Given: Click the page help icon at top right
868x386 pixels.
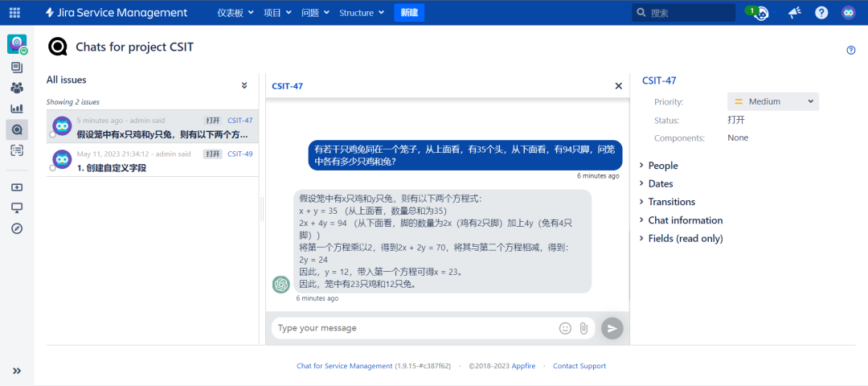Looking at the screenshot, I should tap(851, 51).
